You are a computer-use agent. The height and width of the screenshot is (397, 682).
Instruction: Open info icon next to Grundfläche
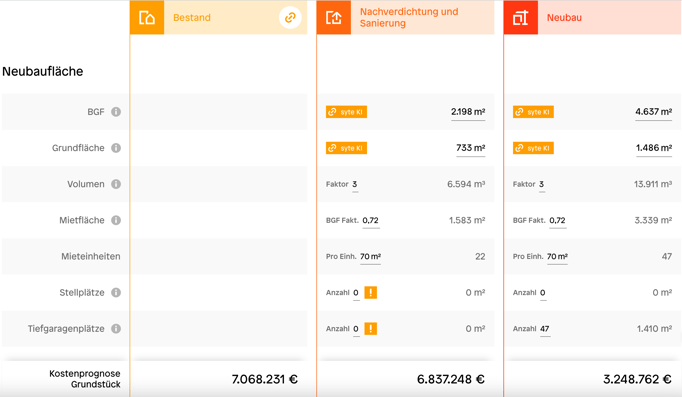116,148
